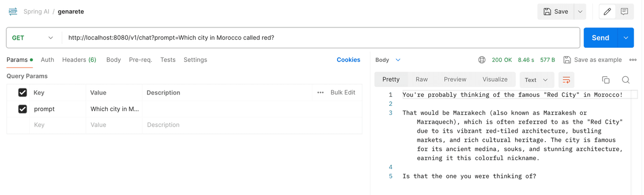Uncheck the prompt parameter checkbox
Screen dimensions: 644x195
pos(23,109)
